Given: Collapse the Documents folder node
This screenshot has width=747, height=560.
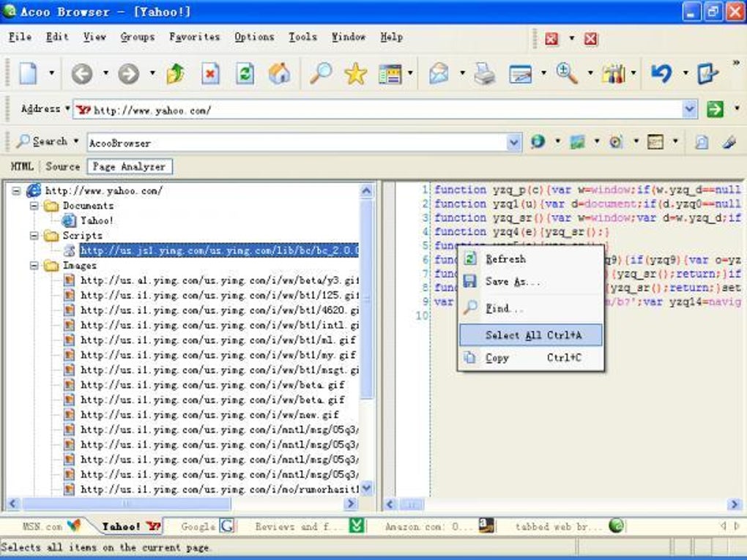Looking at the screenshot, I should (34, 206).
